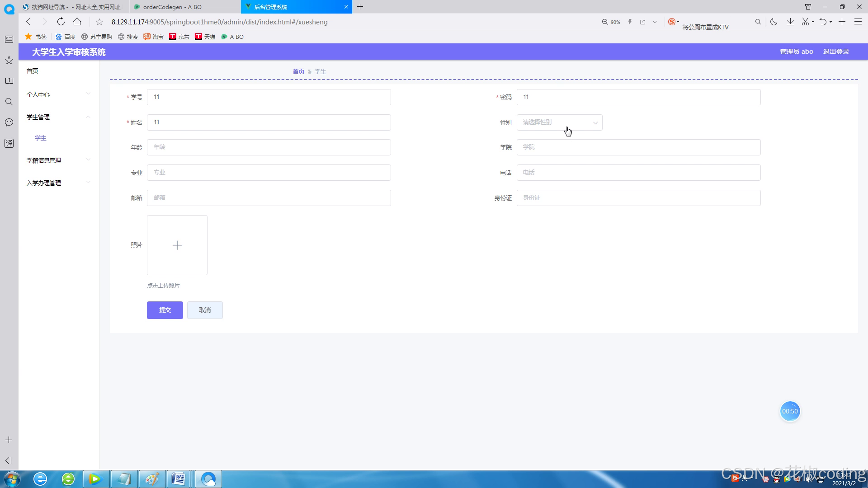Screen dimensions: 868x488
Task: Click the bookmark star icon in address bar
Action: click(99, 22)
